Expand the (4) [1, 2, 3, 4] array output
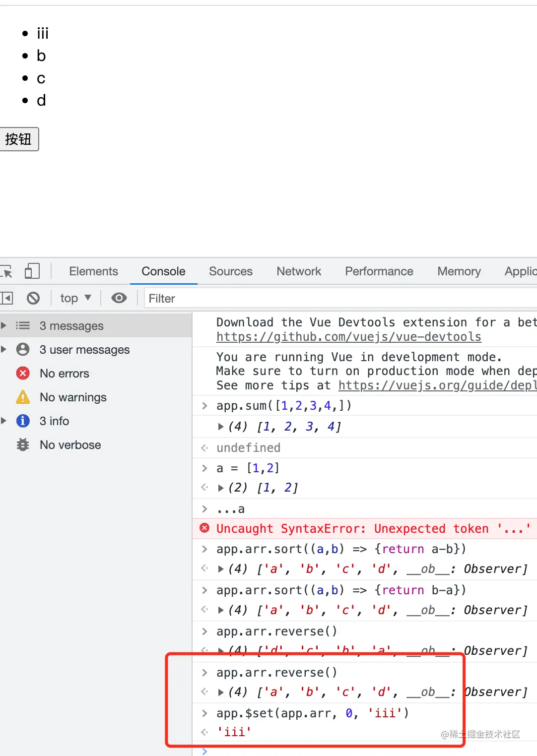The width and height of the screenshot is (537, 756). (221, 427)
